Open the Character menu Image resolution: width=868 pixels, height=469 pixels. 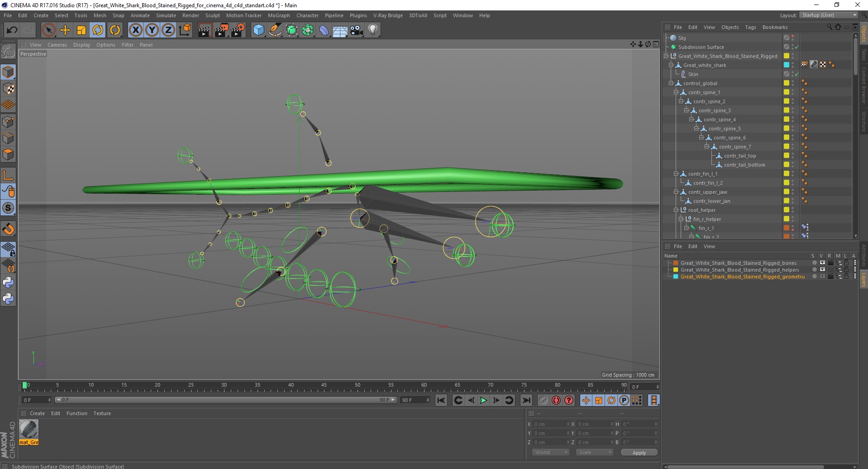[307, 15]
